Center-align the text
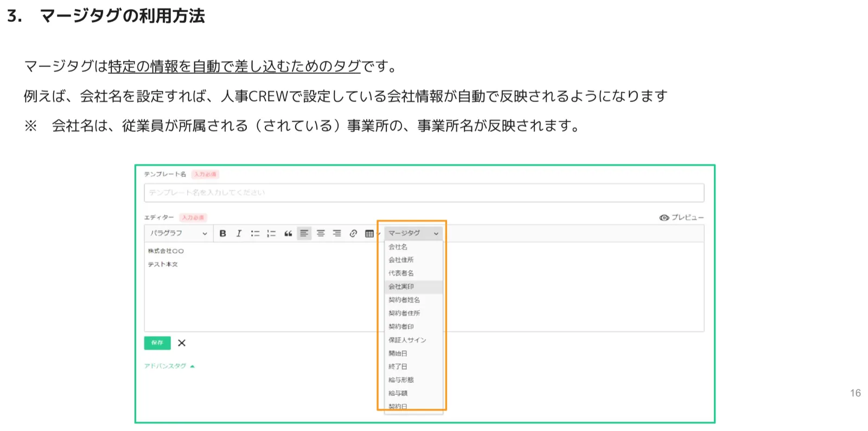 [321, 233]
